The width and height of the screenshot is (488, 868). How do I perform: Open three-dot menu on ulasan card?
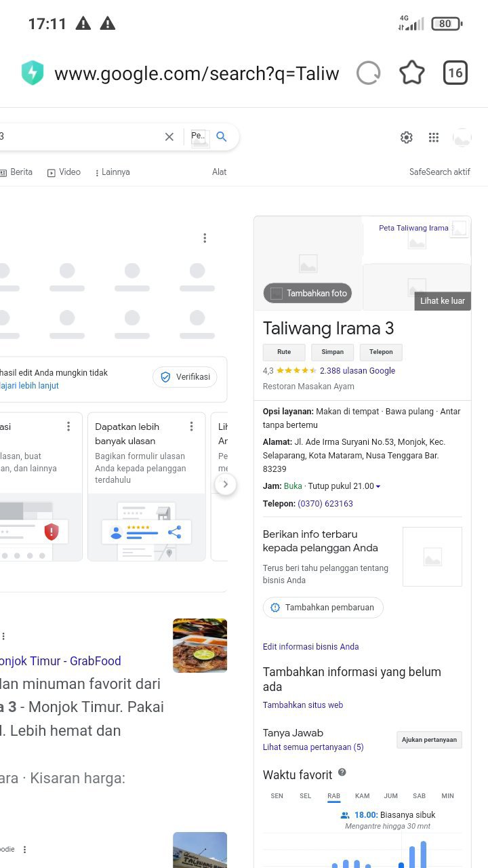(x=191, y=427)
